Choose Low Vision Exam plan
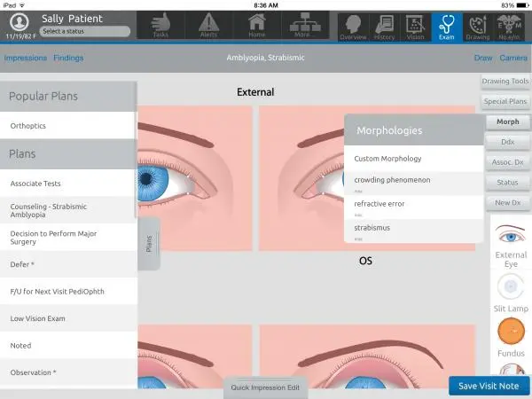 point(68,318)
